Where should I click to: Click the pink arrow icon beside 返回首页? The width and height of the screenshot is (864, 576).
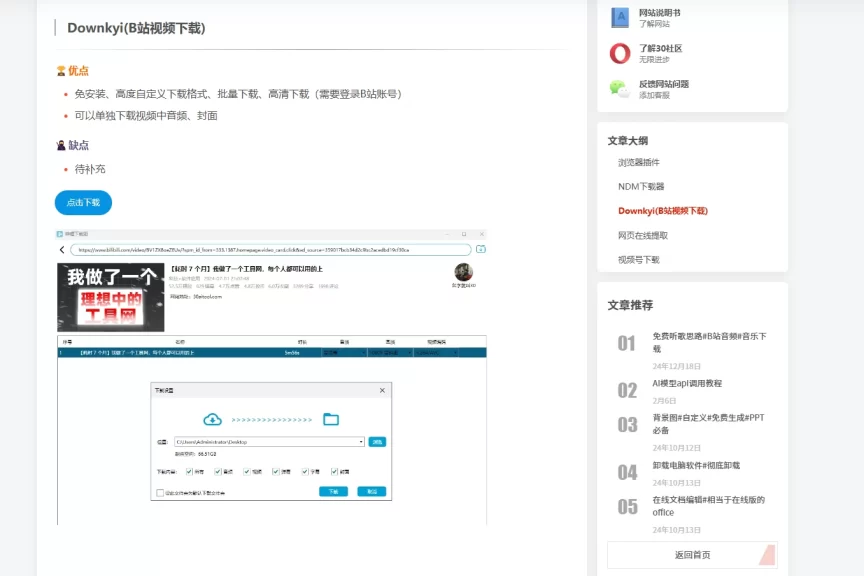769,555
